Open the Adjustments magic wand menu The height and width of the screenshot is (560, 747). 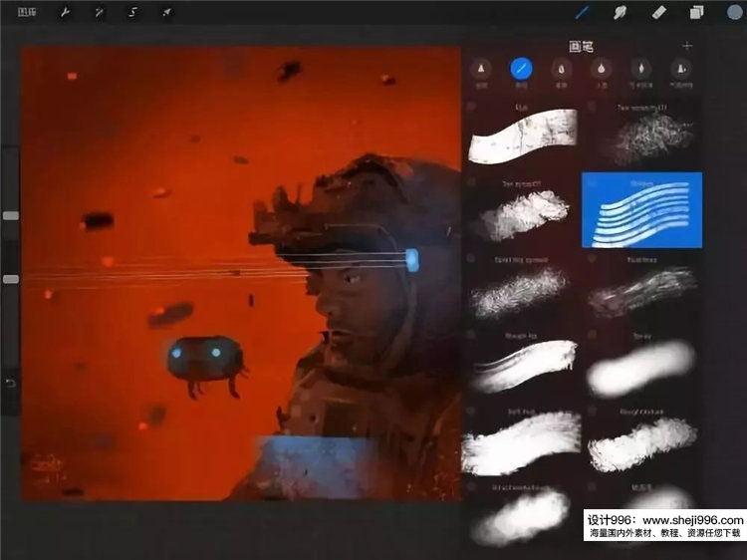click(99, 13)
